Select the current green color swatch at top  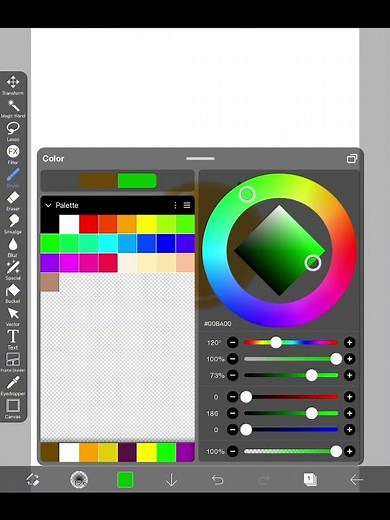(137, 181)
